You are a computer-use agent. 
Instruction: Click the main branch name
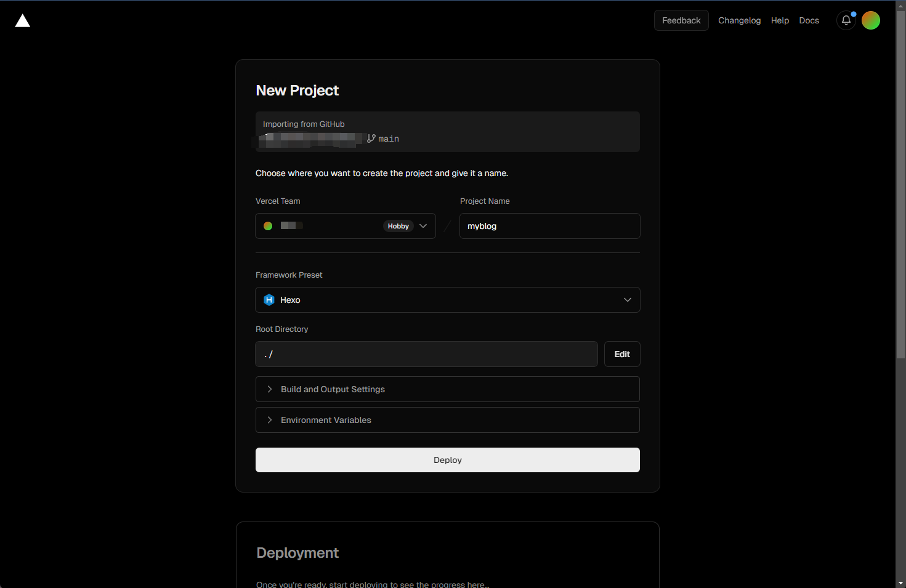click(x=389, y=139)
